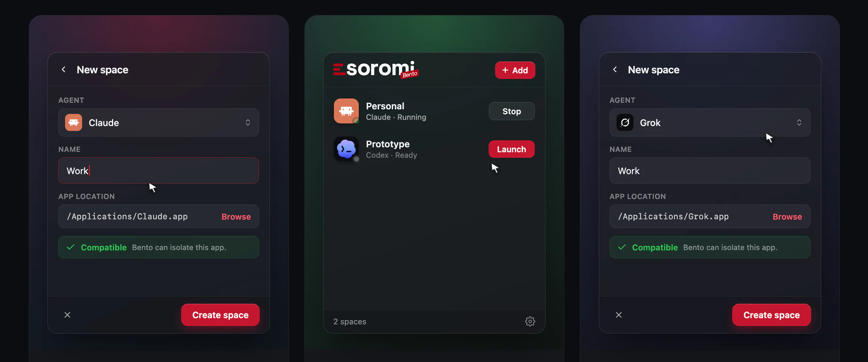Click 'Compatible' label in Grok panel

click(655, 247)
